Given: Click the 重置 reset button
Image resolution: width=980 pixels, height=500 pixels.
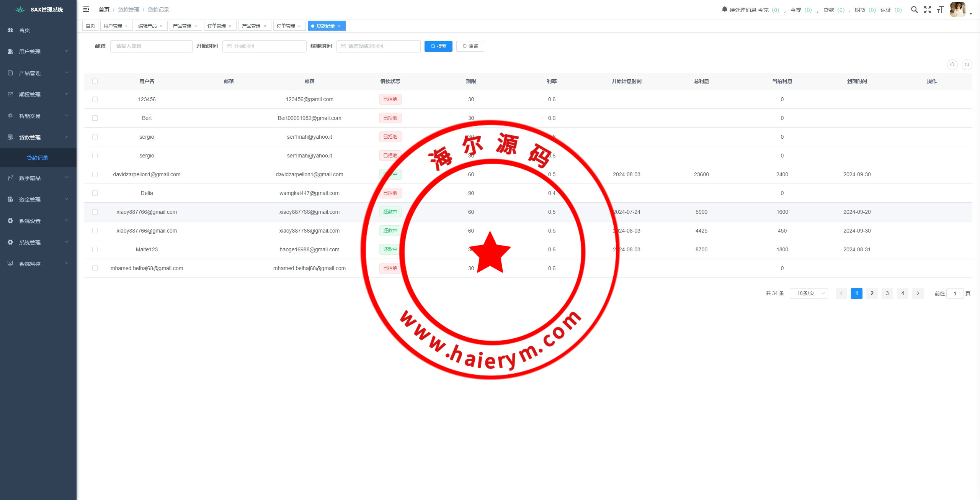Looking at the screenshot, I should (x=470, y=46).
